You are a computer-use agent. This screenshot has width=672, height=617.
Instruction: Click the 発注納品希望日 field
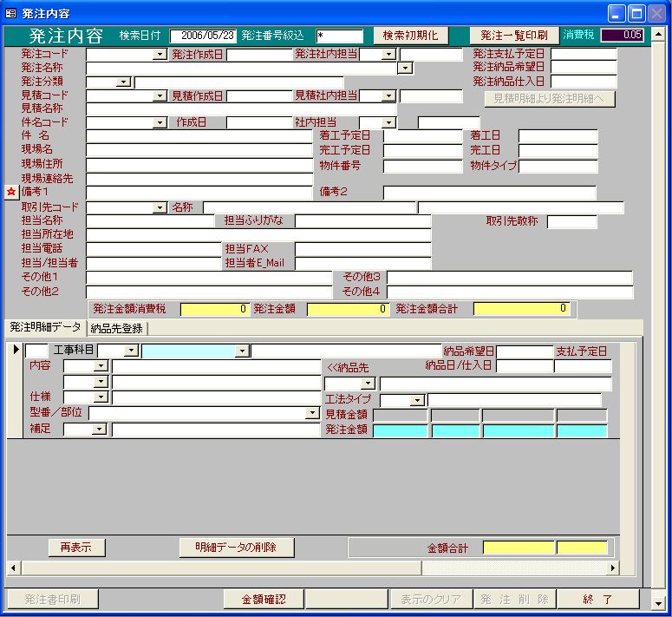584,67
